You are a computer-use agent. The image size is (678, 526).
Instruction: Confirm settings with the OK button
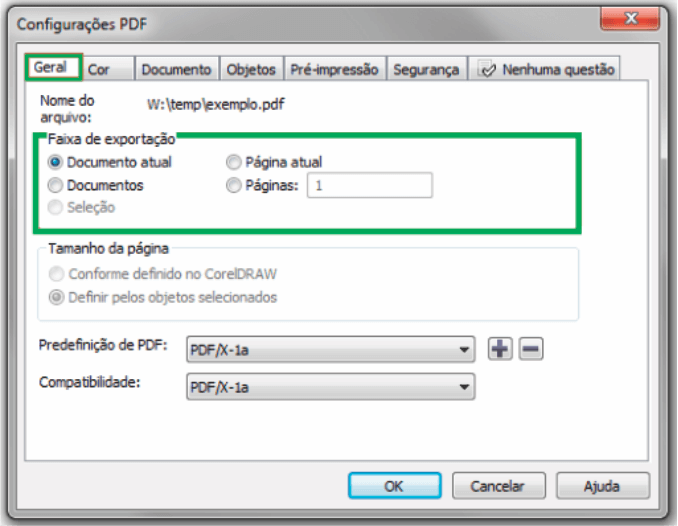point(394,486)
